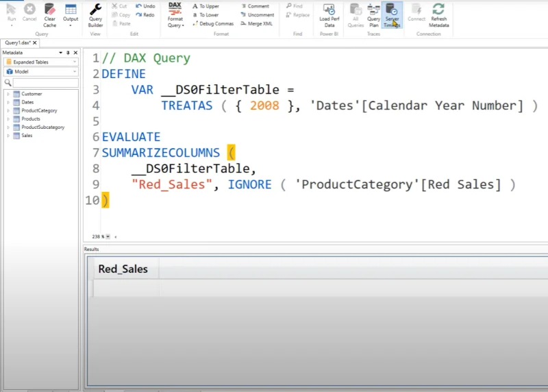
Task: Open the editor zoom percentage dropdown
Action: click(x=108, y=236)
